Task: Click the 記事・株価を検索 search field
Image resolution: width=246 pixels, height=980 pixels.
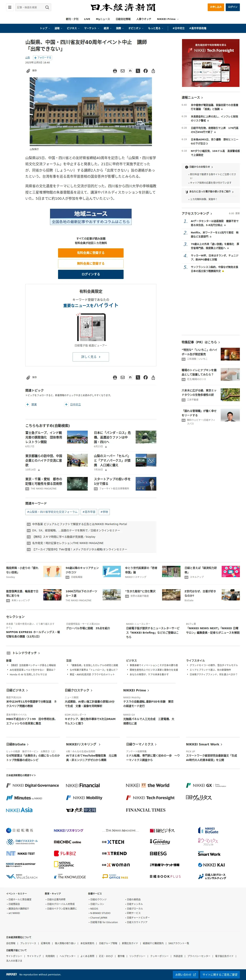Action: 30,7
